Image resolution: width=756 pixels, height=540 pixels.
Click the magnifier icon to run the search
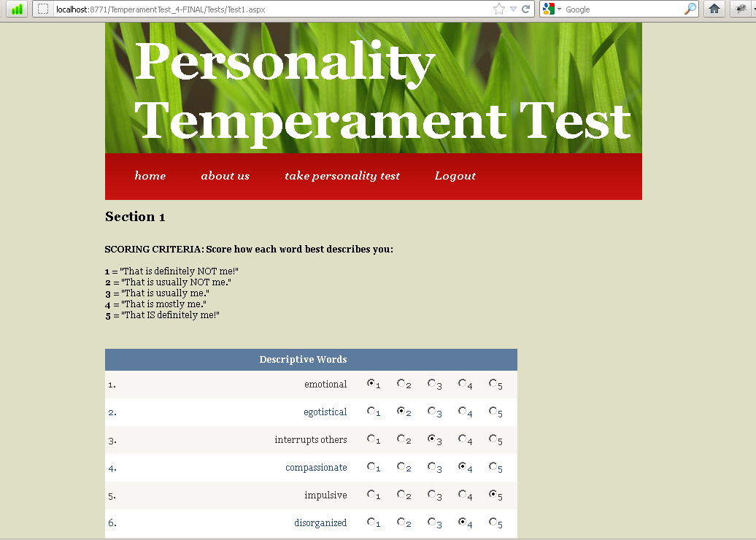pyautogui.click(x=689, y=9)
